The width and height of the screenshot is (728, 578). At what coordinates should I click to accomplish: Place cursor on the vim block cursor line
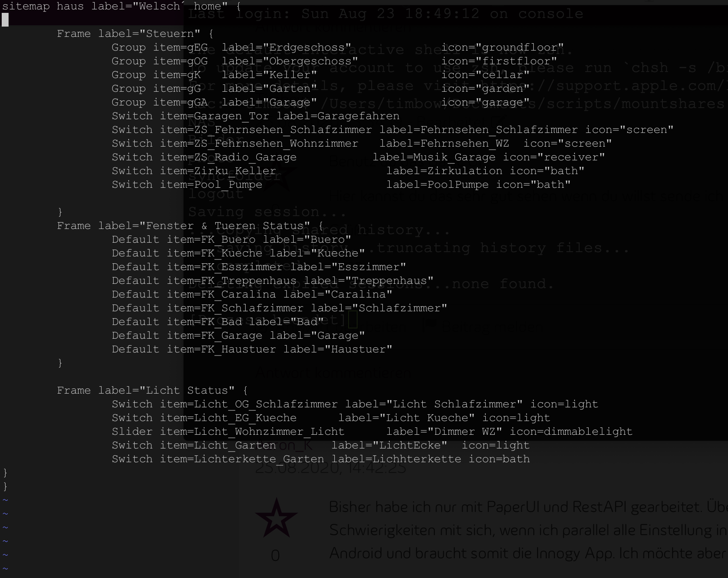(5, 20)
